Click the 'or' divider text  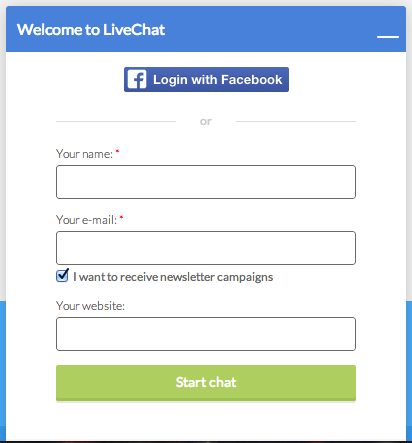(206, 121)
